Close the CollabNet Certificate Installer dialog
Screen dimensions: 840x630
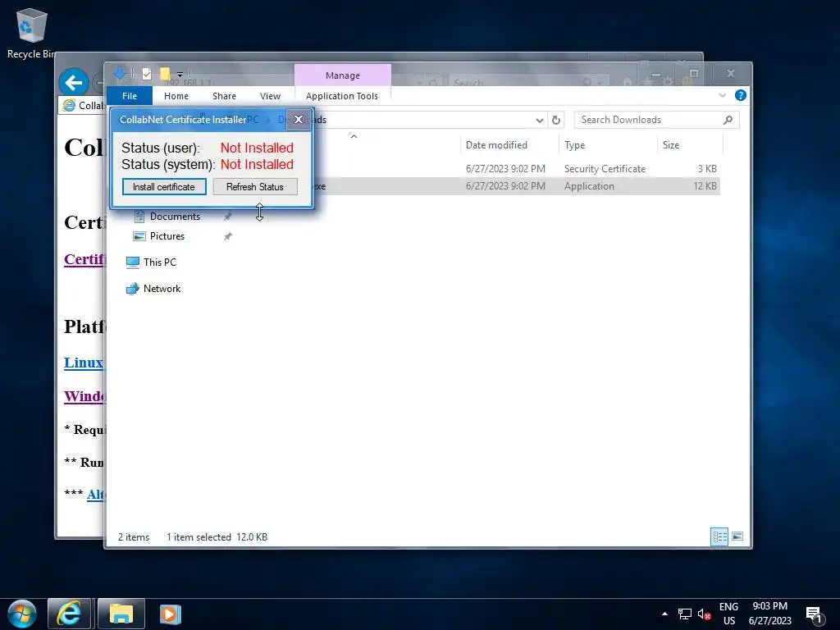click(x=299, y=120)
